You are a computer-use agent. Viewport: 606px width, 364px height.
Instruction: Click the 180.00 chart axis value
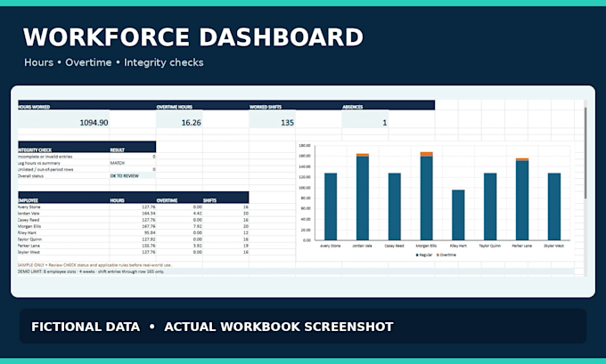tap(305, 146)
